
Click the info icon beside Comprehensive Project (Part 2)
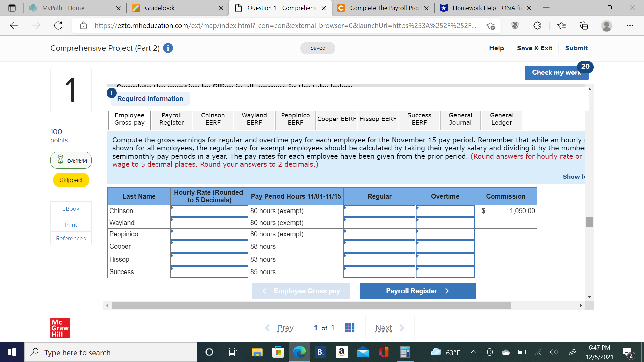click(168, 48)
